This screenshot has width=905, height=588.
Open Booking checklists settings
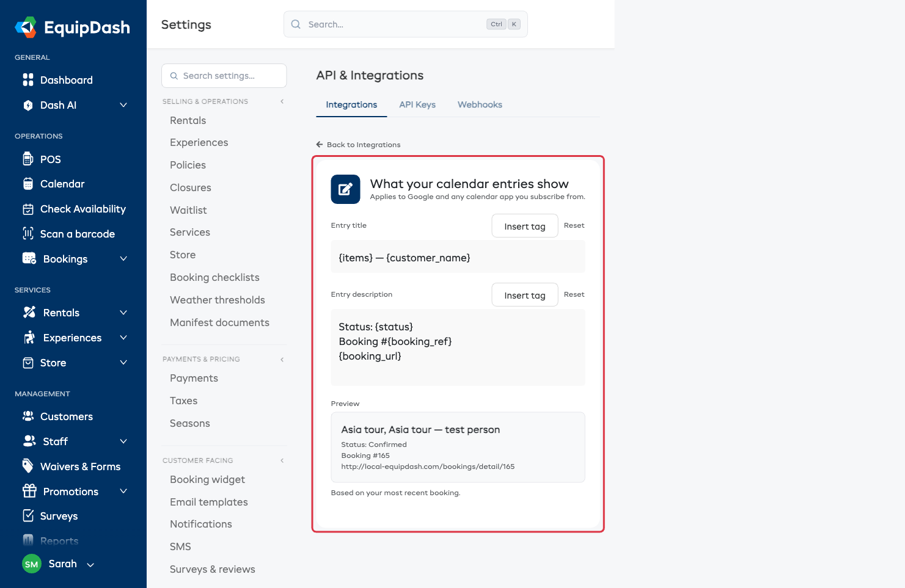point(214,277)
